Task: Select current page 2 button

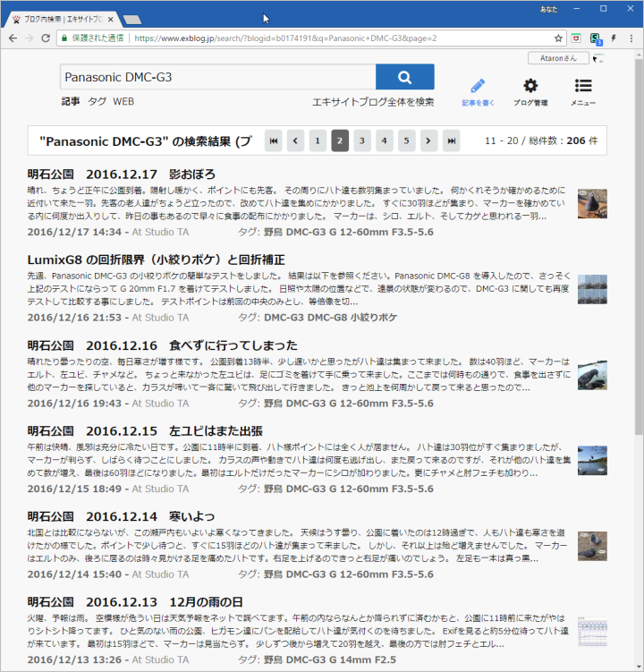Action: pyautogui.click(x=340, y=140)
